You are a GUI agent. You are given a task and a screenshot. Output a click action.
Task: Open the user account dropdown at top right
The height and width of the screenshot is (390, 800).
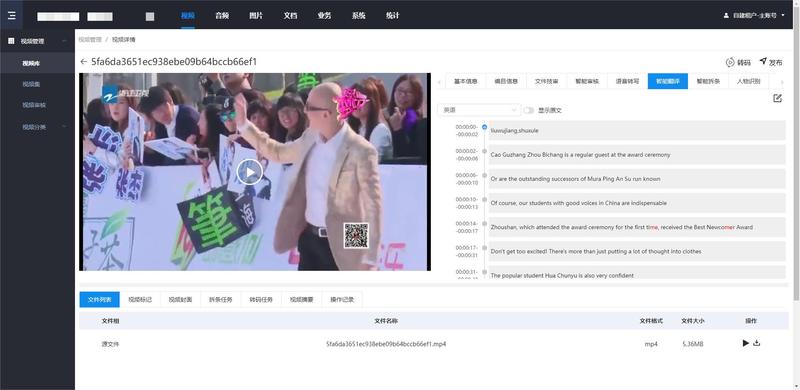(x=754, y=15)
